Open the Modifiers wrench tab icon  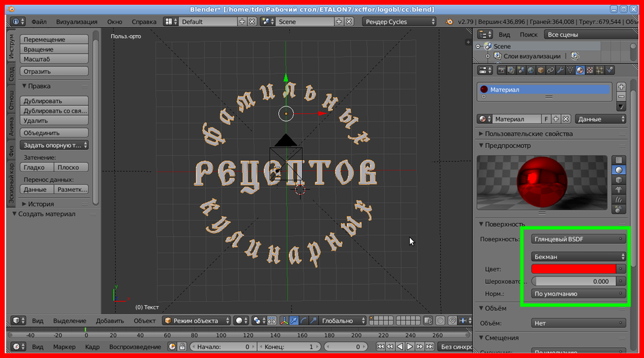coord(561,70)
